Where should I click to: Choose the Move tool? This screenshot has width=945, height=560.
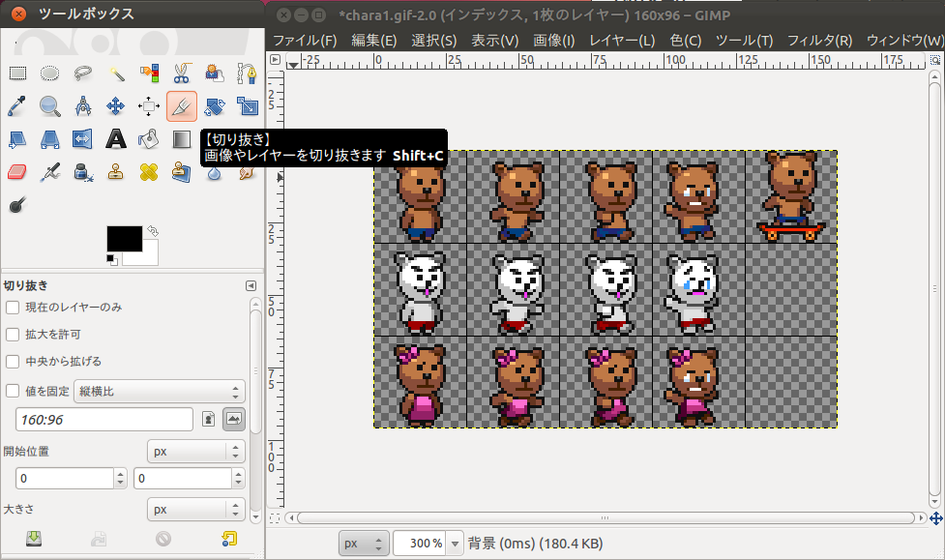tap(115, 106)
